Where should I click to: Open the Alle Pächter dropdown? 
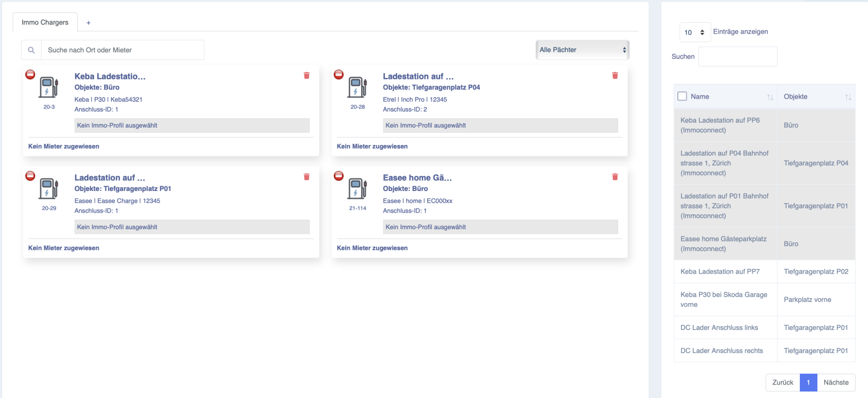582,50
